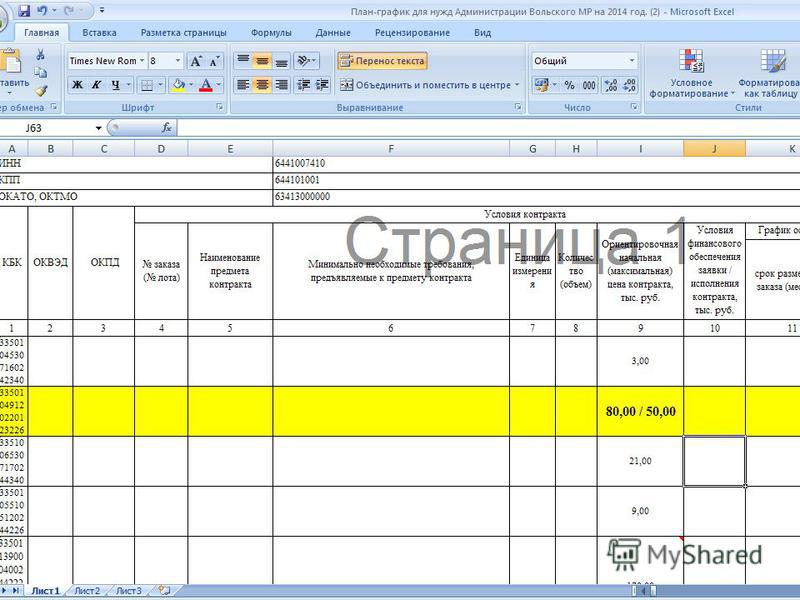Open the Данные tab
Image resolution: width=800 pixels, height=600 pixels.
(333, 33)
